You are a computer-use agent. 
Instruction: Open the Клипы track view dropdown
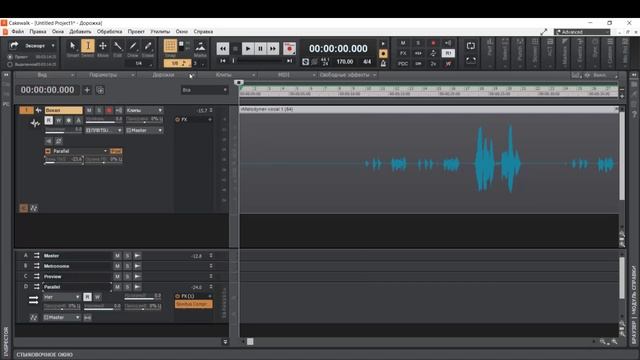click(x=227, y=75)
